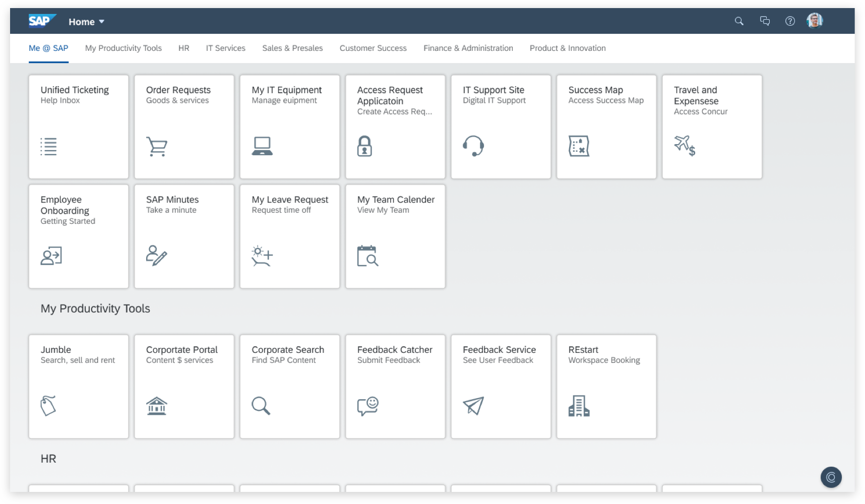Open the notifications chat icon
The image size is (865, 504).
point(765,21)
